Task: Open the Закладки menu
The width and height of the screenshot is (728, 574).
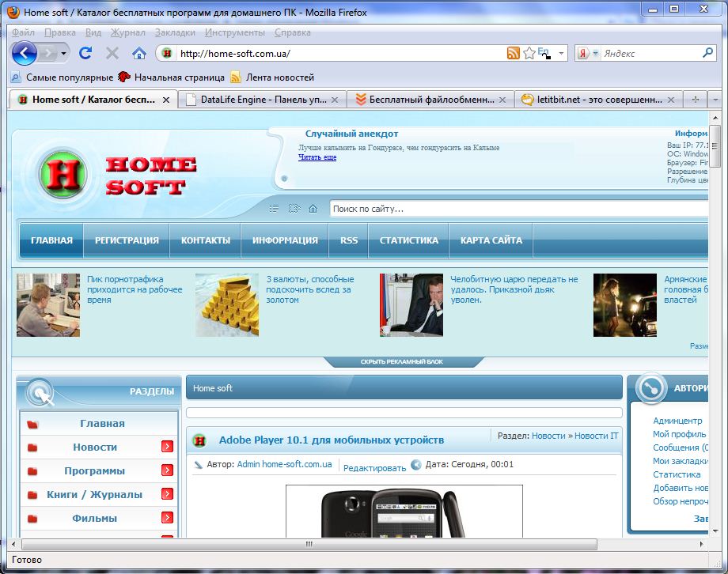Action: click(175, 32)
